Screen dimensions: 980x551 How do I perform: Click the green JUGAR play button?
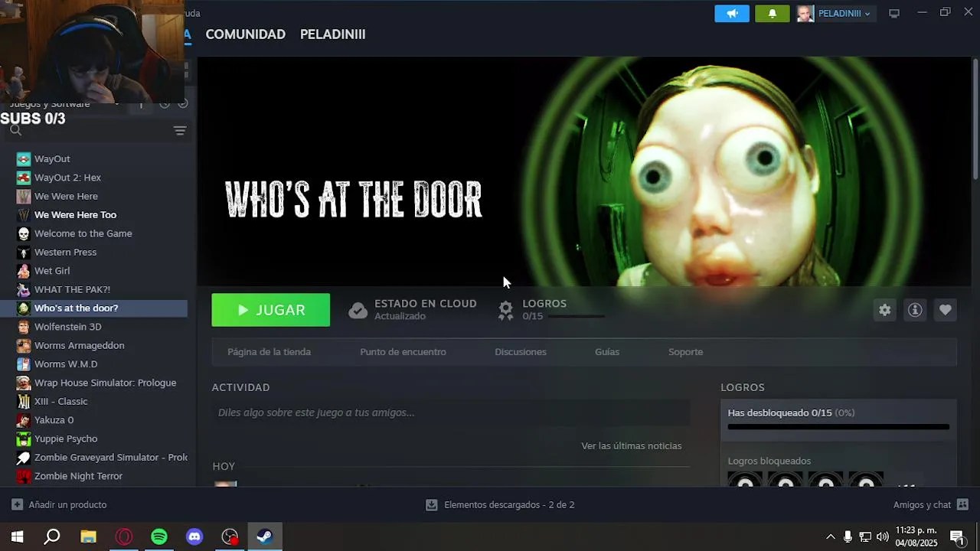[x=271, y=310]
